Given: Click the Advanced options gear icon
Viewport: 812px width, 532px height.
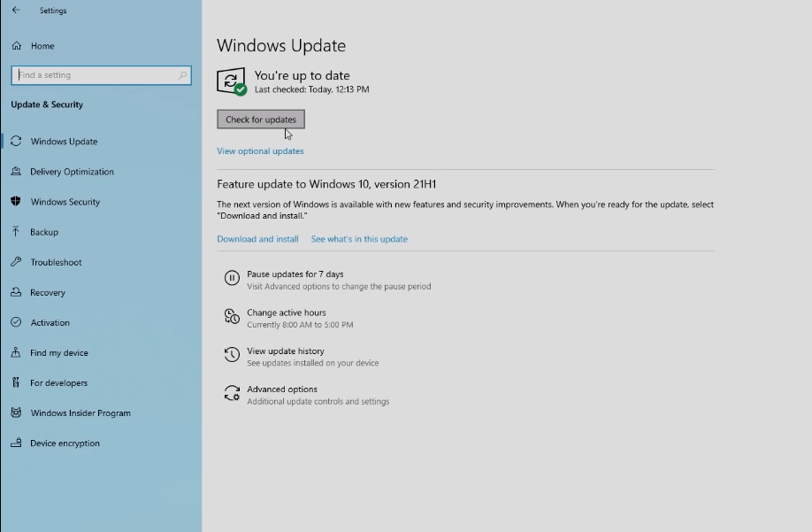Looking at the screenshot, I should [232, 393].
